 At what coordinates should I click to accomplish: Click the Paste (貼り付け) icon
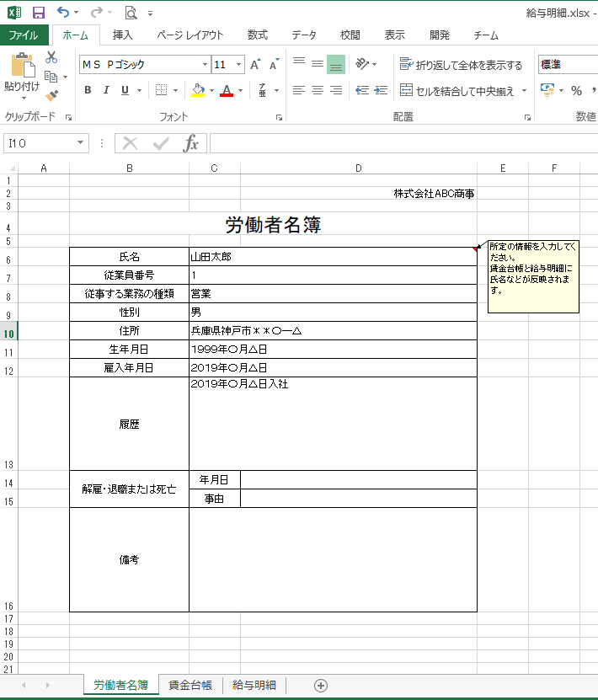(x=22, y=66)
